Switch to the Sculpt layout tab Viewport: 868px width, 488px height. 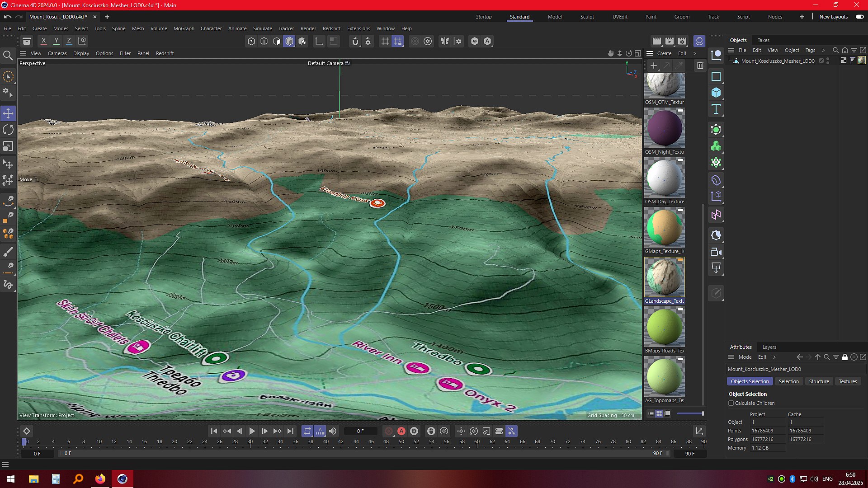click(587, 17)
